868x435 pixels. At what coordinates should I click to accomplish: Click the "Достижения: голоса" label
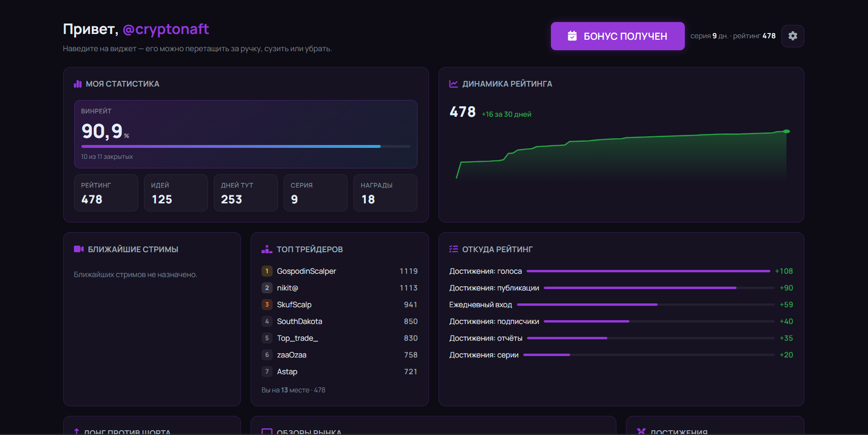(485, 271)
